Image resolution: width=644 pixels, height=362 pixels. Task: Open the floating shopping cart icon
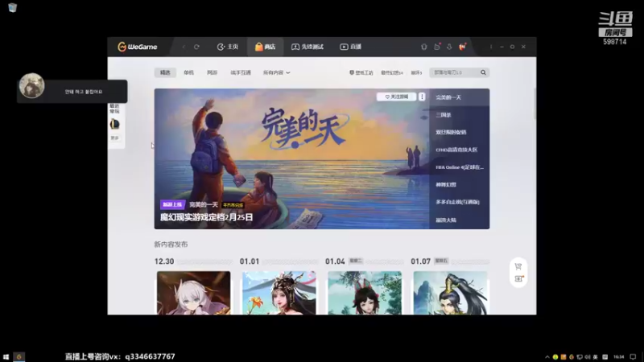[518, 266]
